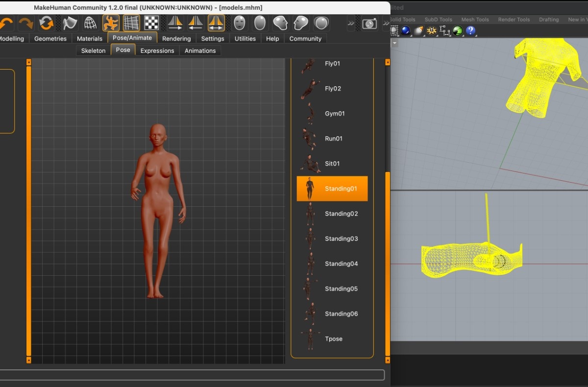Screen dimensions: 588x387
Task: Toggle wireframe mesh view icon
Action: 90,23
